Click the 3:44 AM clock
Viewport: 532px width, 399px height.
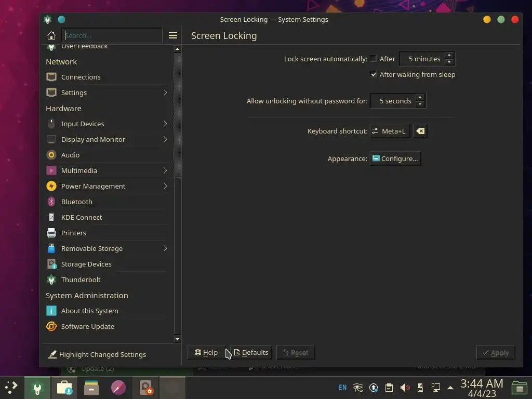(x=482, y=383)
